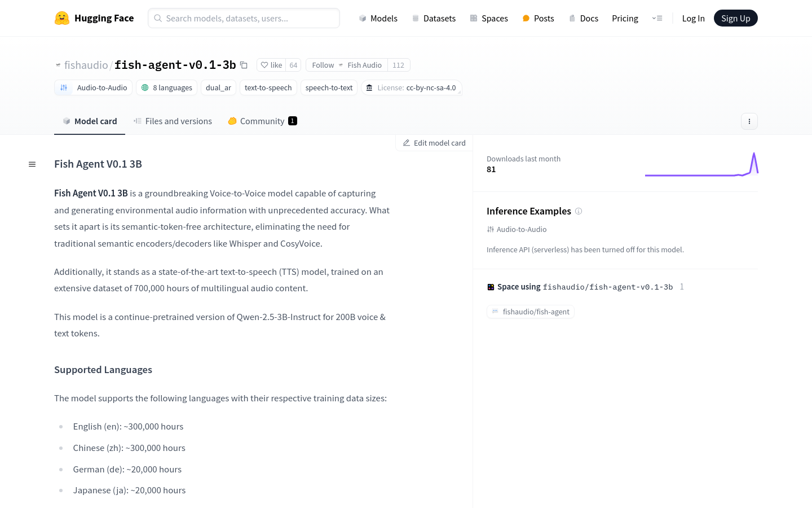Open the Docs navigation item
The image size is (812, 508).
click(583, 18)
